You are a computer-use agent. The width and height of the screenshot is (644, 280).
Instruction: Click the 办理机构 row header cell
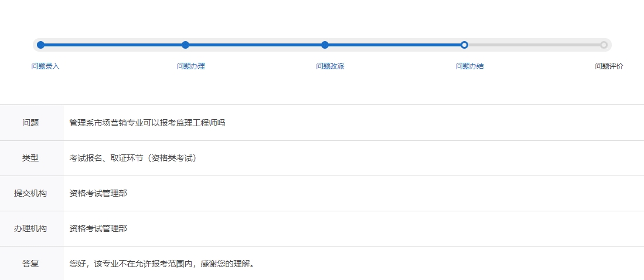click(30, 228)
